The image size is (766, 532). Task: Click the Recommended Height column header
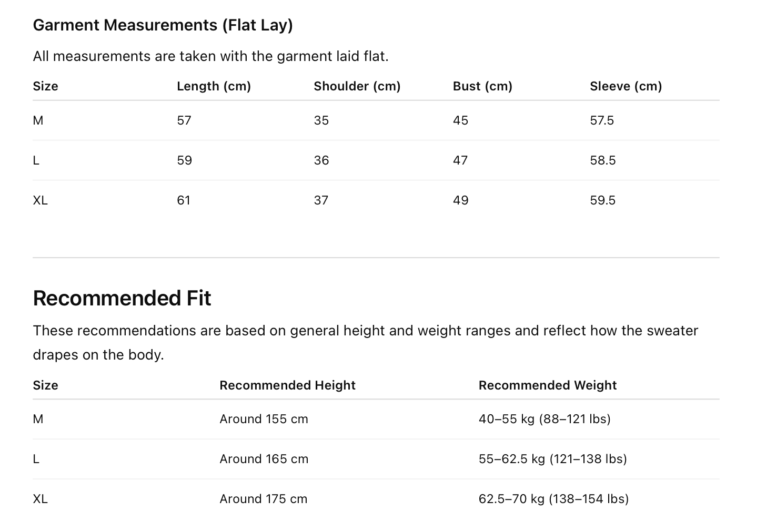[x=287, y=385]
